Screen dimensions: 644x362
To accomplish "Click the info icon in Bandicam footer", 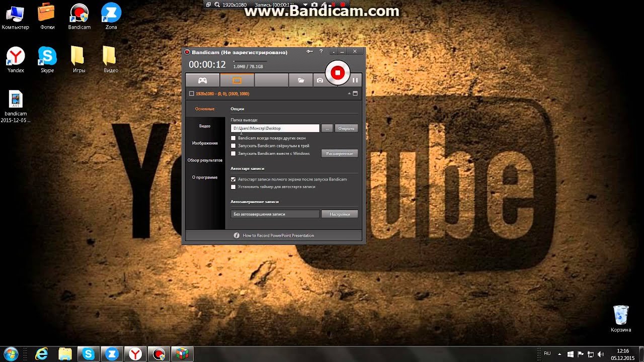I will click(236, 235).
